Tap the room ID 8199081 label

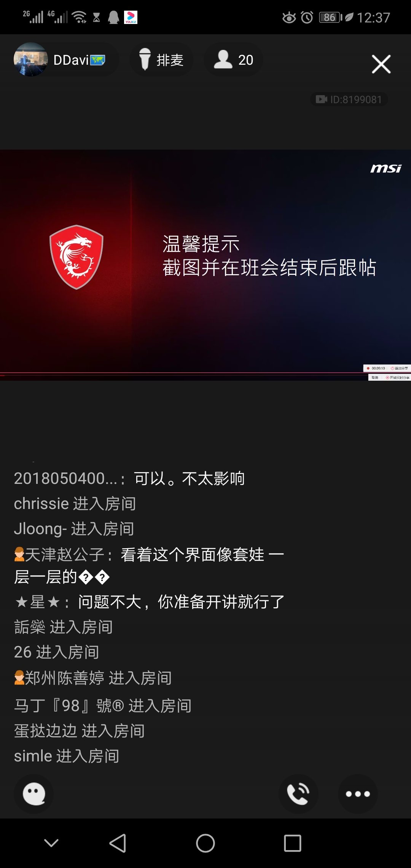tap(349, 99)
